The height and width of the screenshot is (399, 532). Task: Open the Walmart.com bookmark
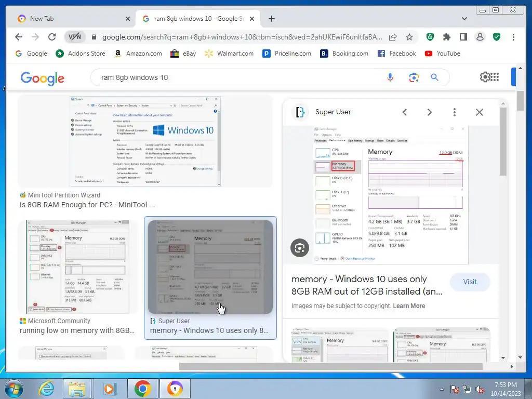click(229, 54)
